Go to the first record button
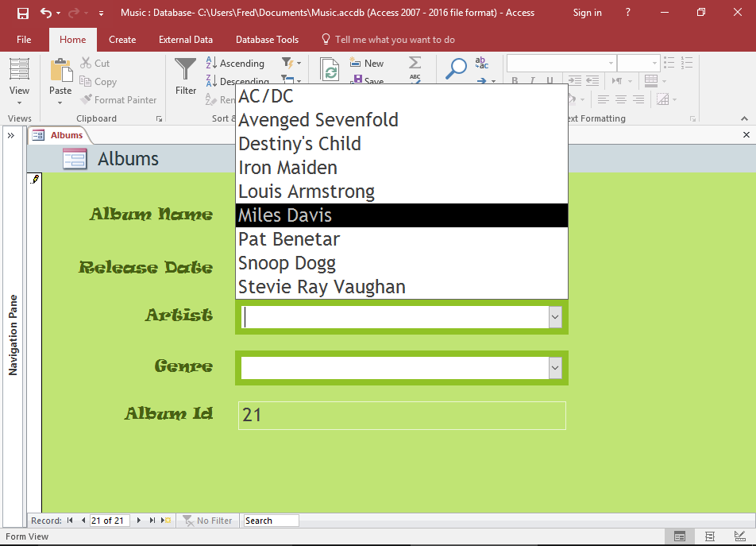Image resolution: width=756 pixels, height=546 pixels. 70,521
